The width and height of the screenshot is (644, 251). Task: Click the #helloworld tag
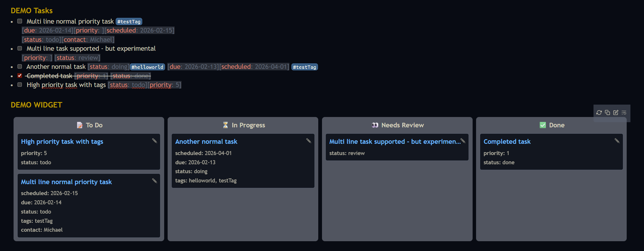(x=147, y=67)
